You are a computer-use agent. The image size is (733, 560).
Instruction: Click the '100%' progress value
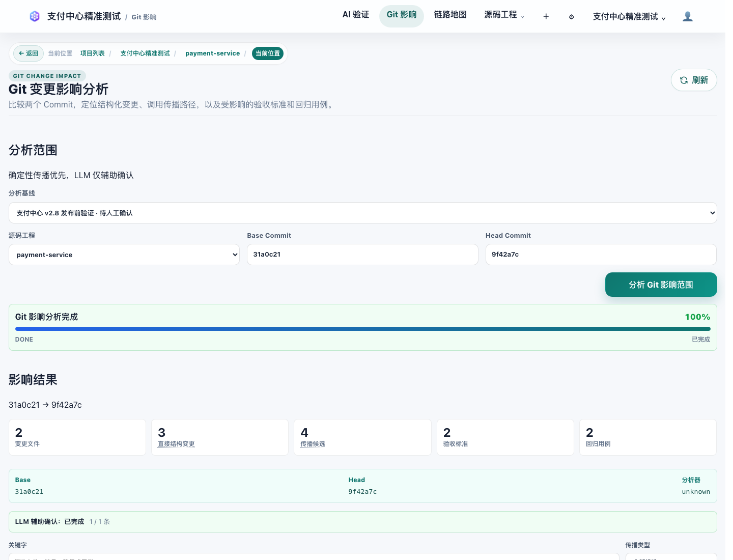point(697,317)
